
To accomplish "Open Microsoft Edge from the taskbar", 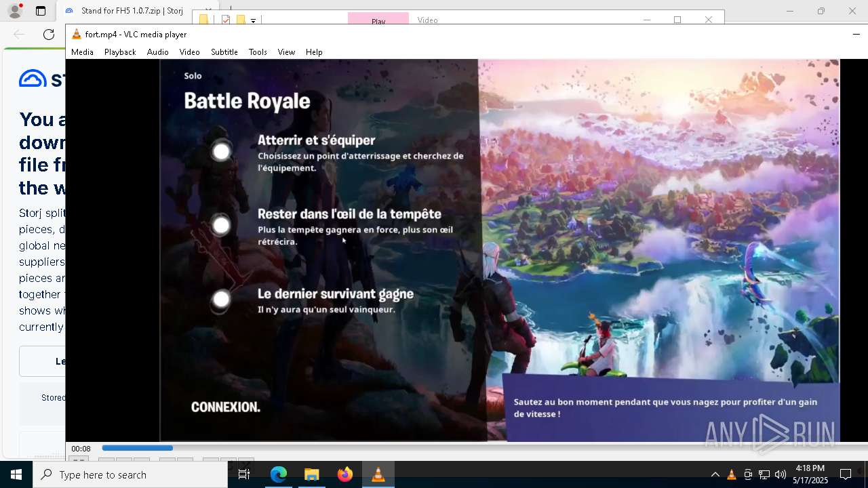I will [x=279, y=474].
